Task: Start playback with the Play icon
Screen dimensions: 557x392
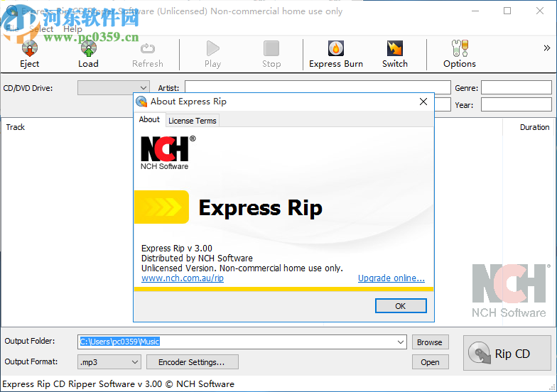Action: (x=213, y=48)
